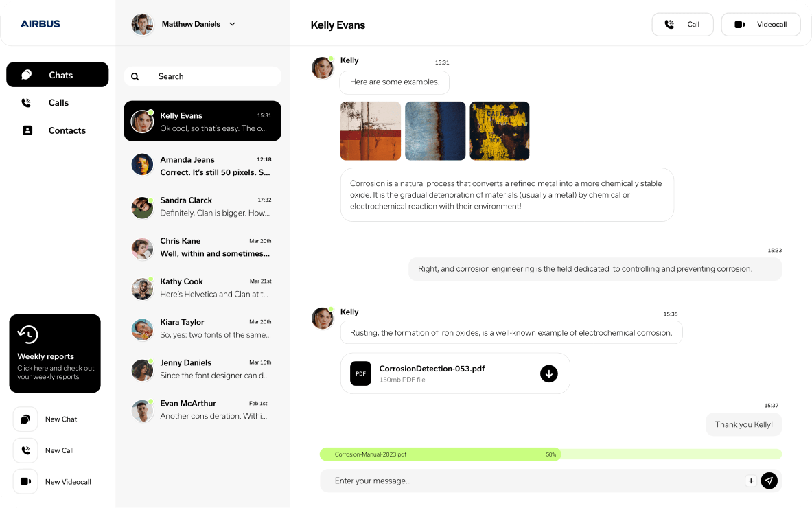Open Kathy Cook conversation

pyautogui.click(x=202, y=288)
